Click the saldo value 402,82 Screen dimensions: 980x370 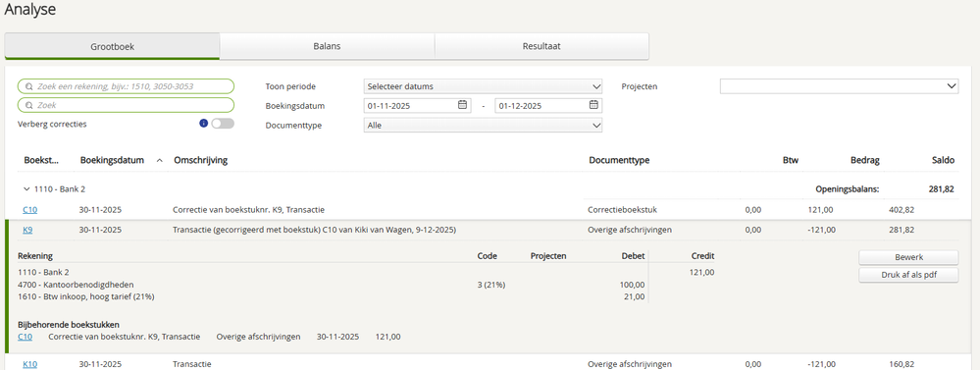(901, 210)
